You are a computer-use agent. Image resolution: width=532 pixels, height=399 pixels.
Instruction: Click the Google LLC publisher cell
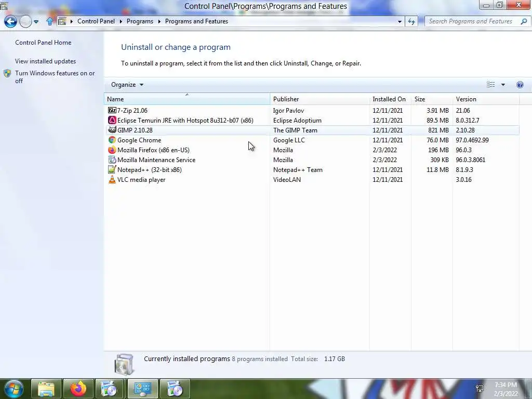(289, 140)
